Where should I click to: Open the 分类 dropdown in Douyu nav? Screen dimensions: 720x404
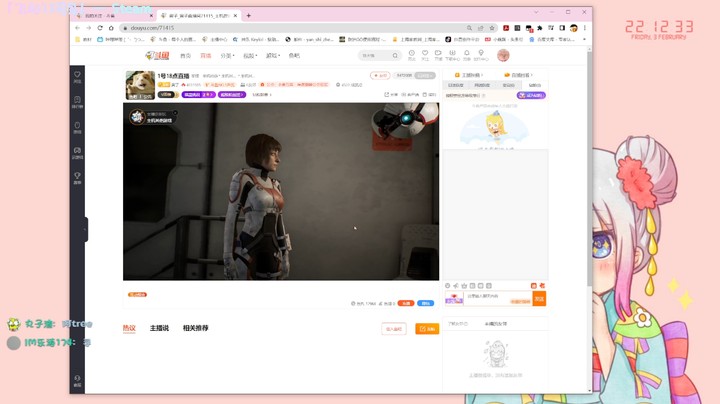227,56
